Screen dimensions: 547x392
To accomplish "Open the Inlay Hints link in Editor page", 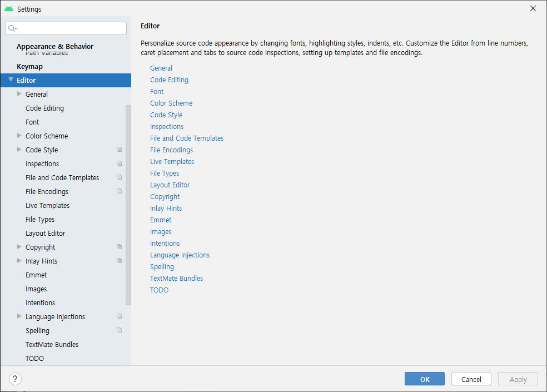I will 166,209.
